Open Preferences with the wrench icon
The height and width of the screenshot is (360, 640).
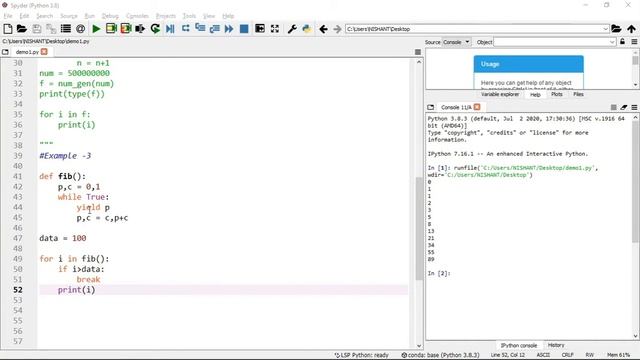tap(292, 29)
